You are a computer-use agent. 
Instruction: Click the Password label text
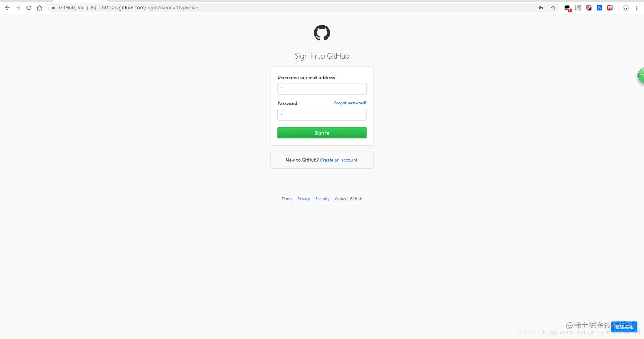point(287,103)
